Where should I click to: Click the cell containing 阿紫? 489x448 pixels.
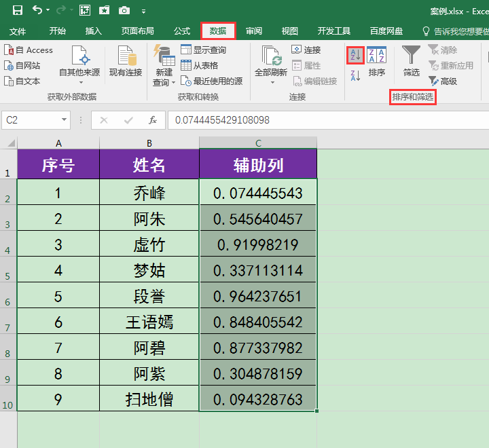(149, 373)
